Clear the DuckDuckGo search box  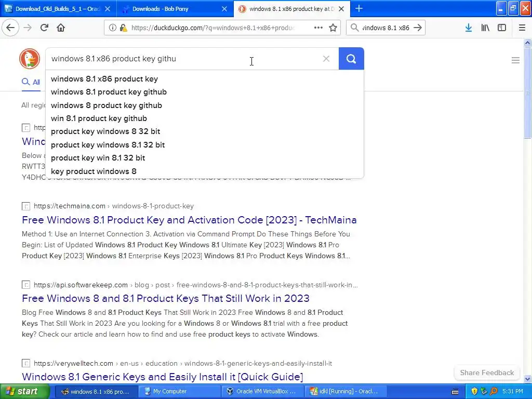coord(326,59)
